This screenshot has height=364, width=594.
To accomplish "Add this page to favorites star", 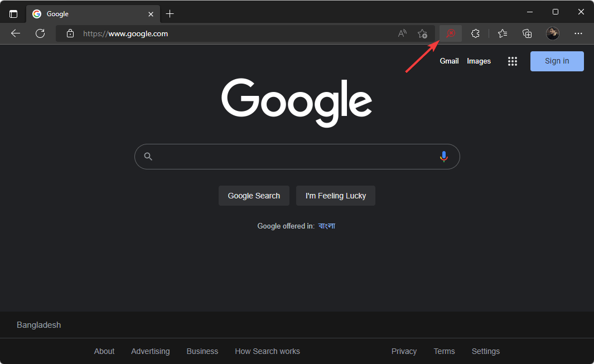I will [422, 33].
